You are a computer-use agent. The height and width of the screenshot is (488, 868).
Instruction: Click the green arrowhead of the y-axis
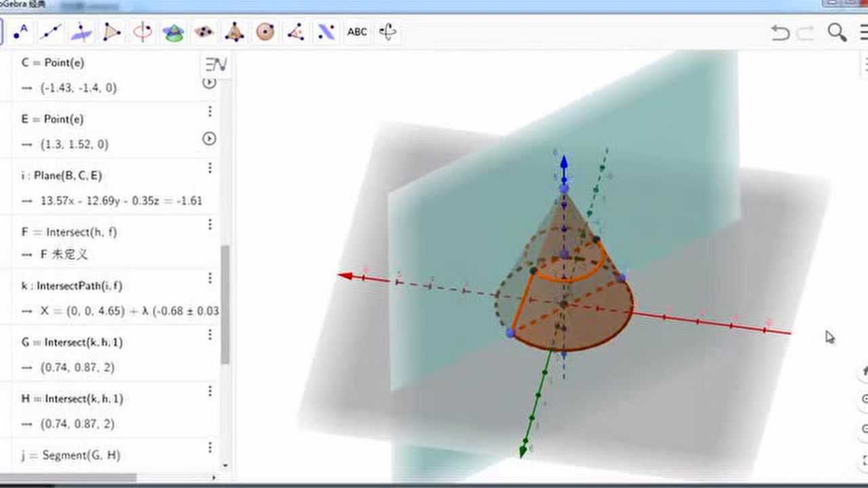[x=524, y=450]
